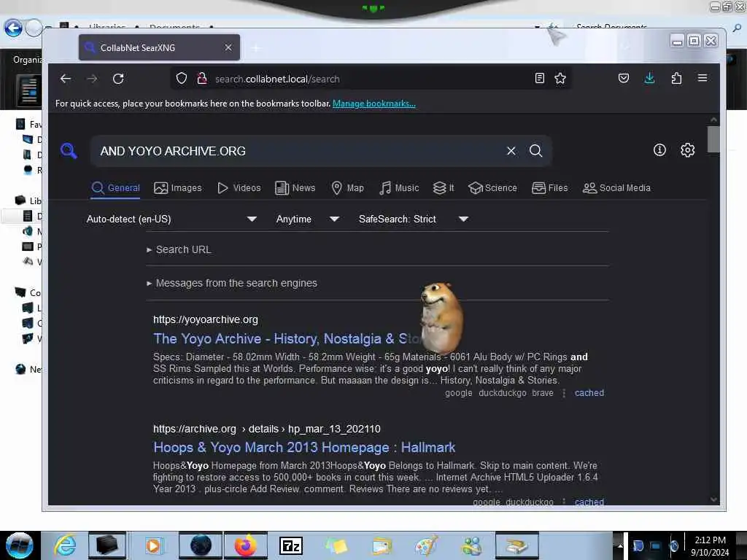Focus the SearXNG search query field
Screen dimensions: 747x560
[300, 151]
